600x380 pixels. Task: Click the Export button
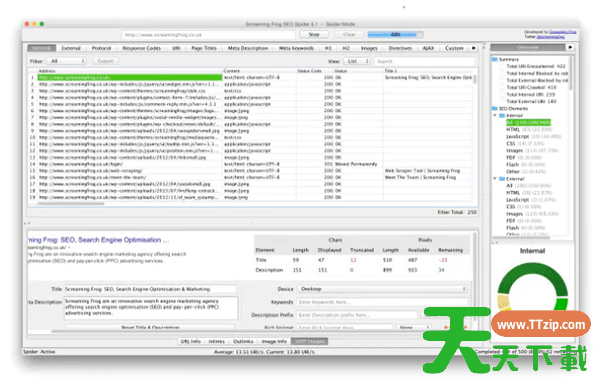click(105, 61)
